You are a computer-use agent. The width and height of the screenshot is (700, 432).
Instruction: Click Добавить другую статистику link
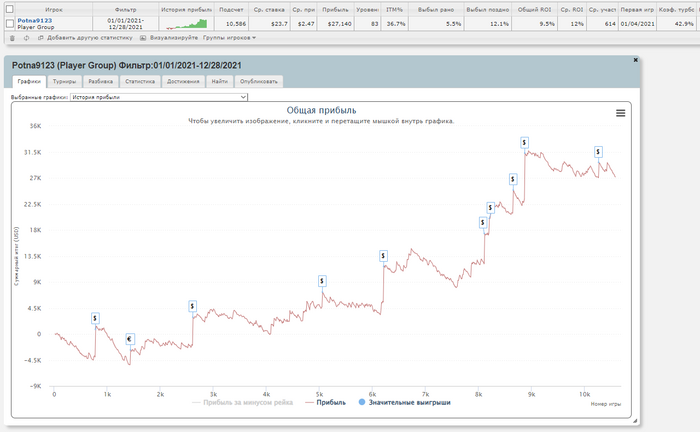tap(90, 38)
